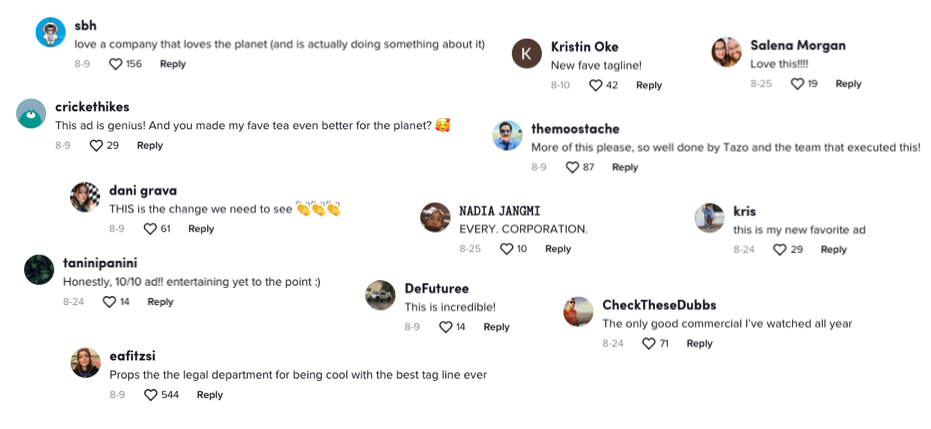
Task: Like dani grava's comment
Action: (x=150, y=229)
